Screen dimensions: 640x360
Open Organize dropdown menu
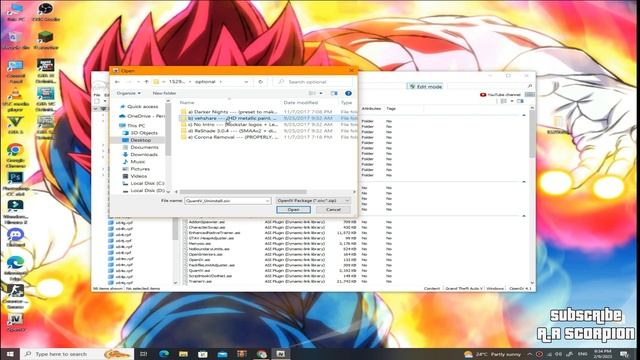point(129,93)
